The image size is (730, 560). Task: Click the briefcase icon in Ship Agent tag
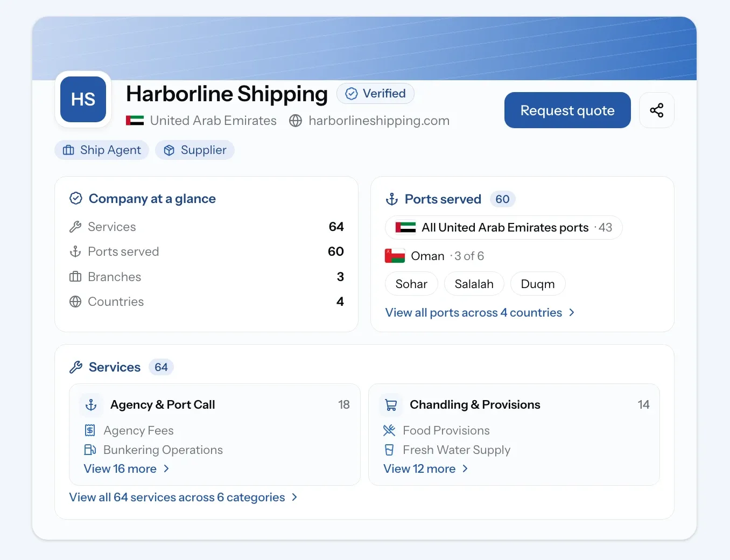(68, 150)
